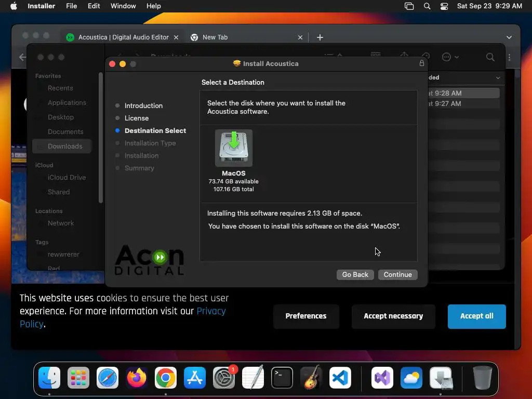Switch to the New Tab browser tab
This screenshot has height=399, width=532.
click(x=215, y=37)
